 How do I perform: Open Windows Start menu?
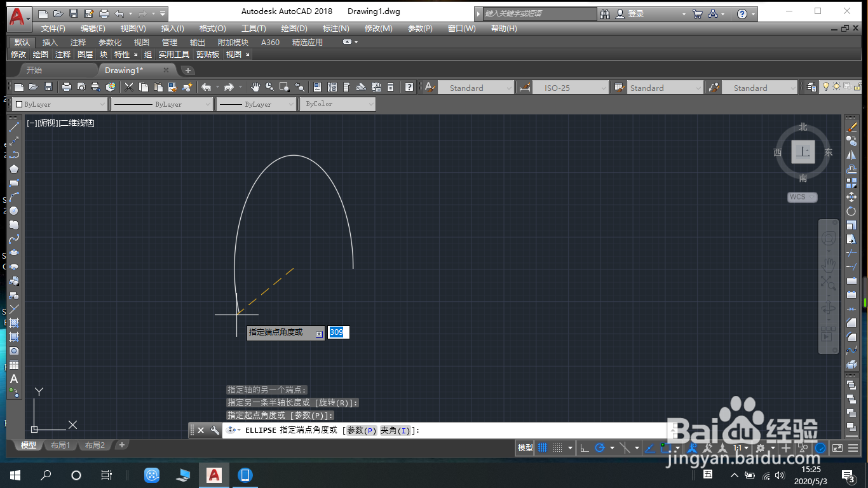[15, 475]
